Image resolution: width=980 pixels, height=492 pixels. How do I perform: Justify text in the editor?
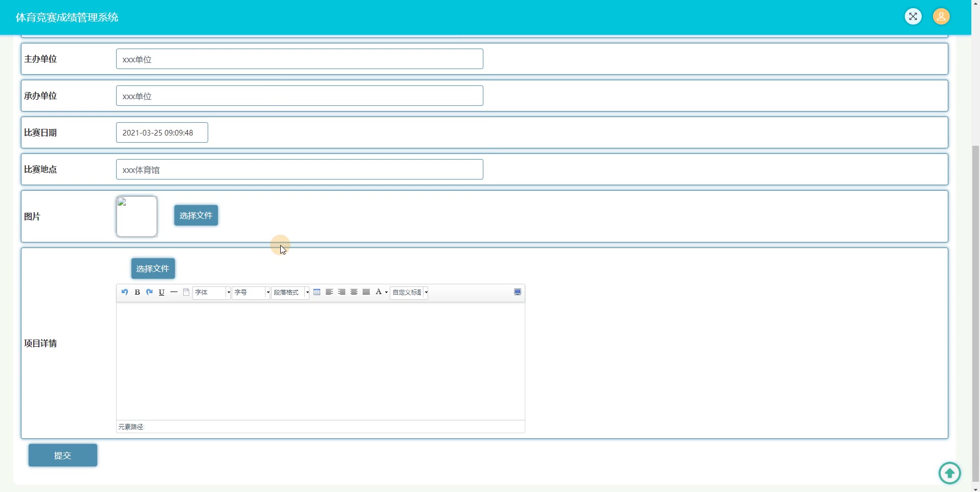(366, 292)
